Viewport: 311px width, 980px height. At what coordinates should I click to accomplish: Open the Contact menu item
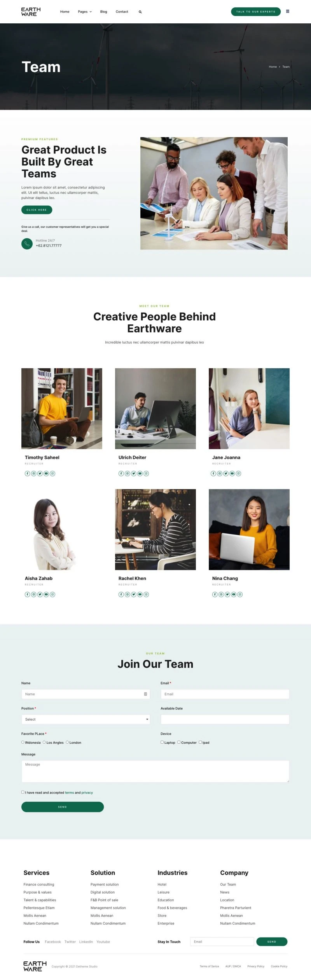point(122,12)
